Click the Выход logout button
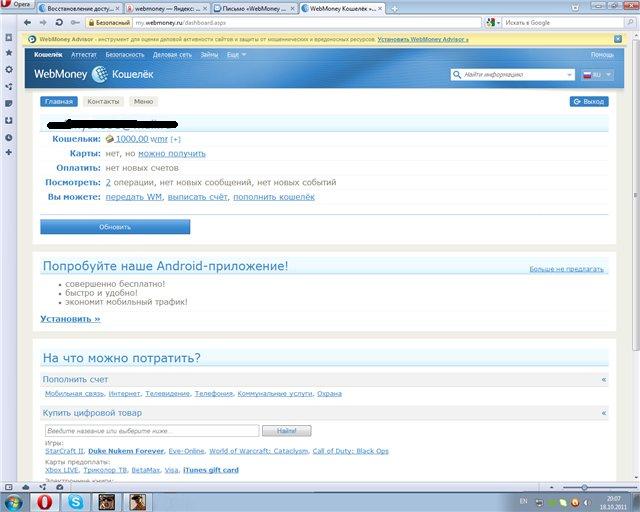The image size is (640, 512). tap(589, 102)
